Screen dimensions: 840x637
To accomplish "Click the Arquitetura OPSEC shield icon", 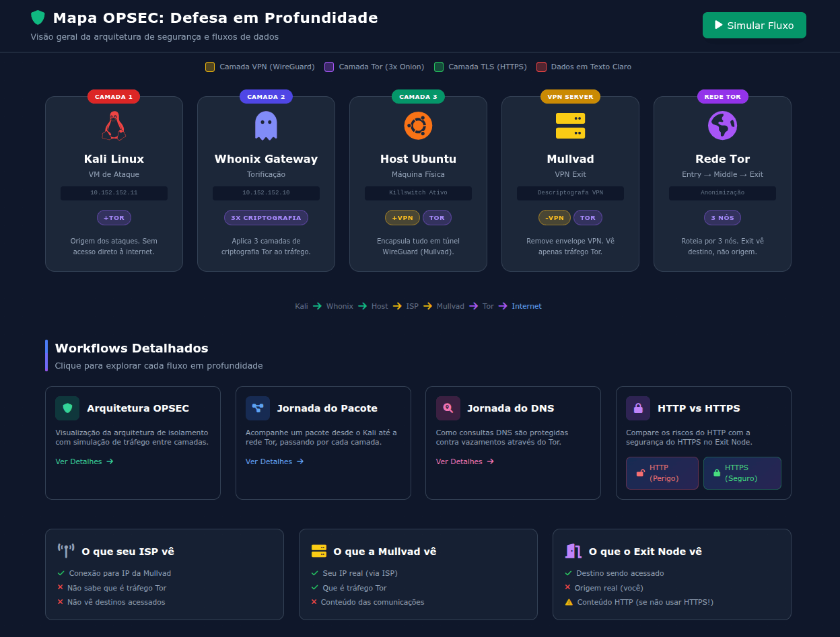I will 67,408.
